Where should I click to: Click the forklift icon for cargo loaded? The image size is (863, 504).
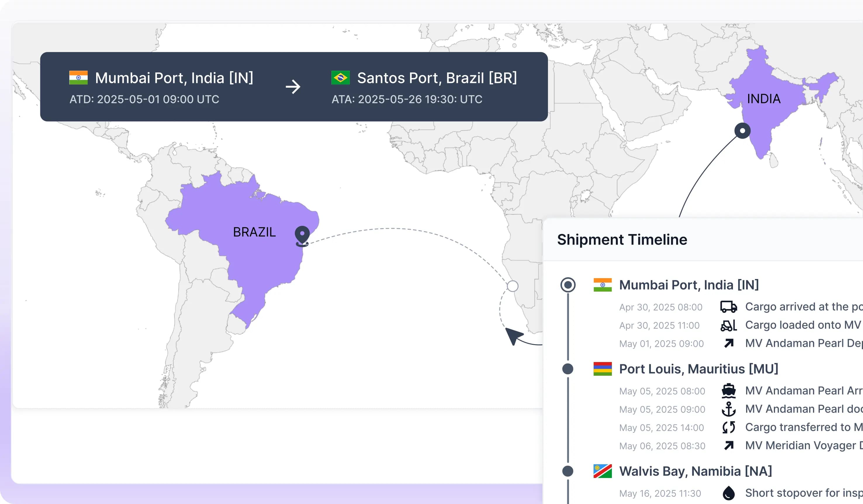pos(728,325)
